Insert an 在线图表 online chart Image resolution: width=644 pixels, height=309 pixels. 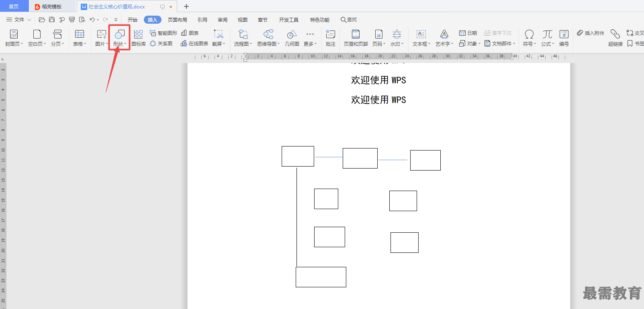194,43
